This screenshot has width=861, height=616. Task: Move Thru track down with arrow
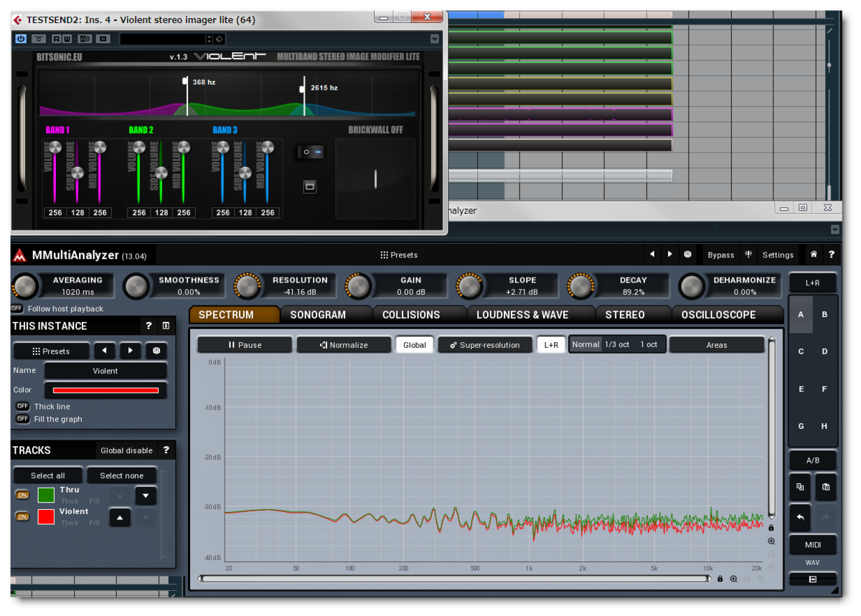146,496
